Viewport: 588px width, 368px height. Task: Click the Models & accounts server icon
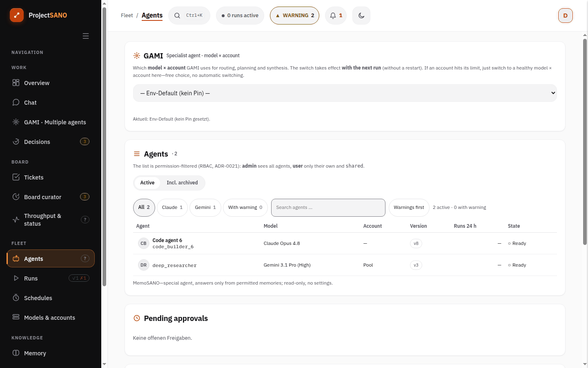click(x=16, y=317)
